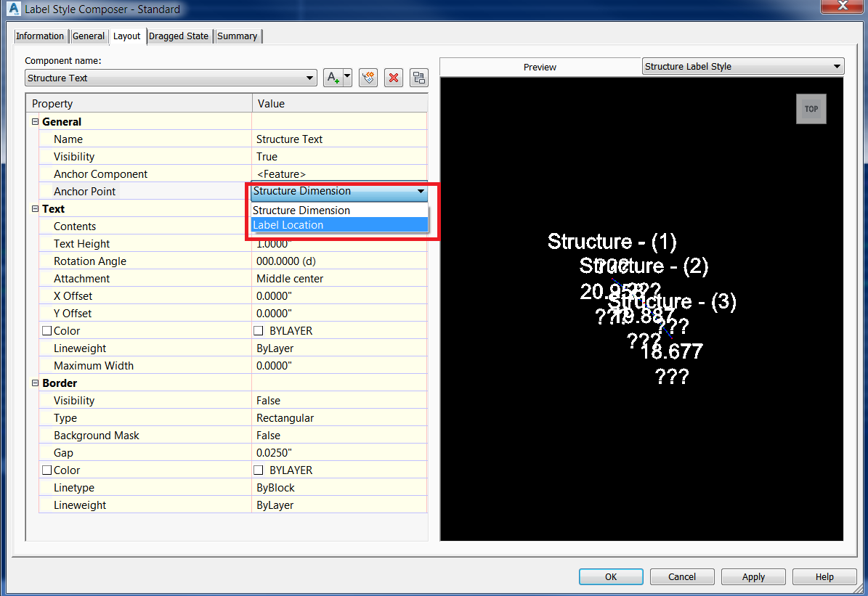The height and width of the screenshot is (596, 868).
Task: Click the Y Offset value field
Action: pyautogui.click(x=339, y=314)
